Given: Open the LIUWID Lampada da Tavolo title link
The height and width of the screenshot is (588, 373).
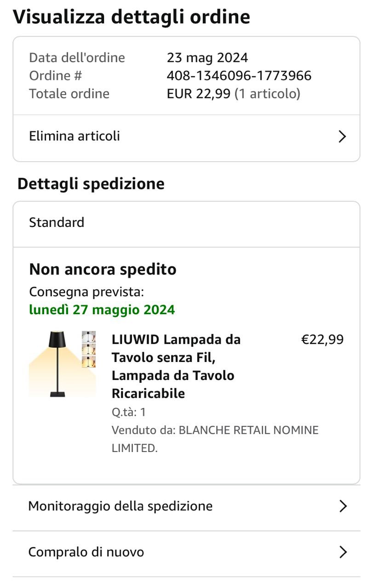Looking at the screenshot, I should [x=176, y=366].
